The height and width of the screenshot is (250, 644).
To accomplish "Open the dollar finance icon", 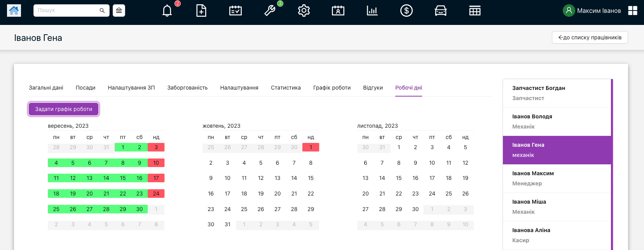I will [407, 11].
